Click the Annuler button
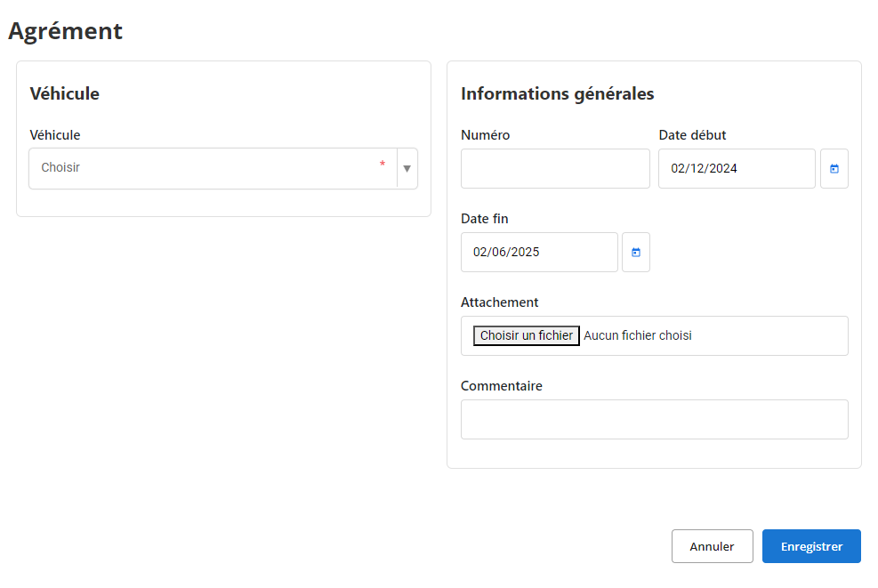 713,546
